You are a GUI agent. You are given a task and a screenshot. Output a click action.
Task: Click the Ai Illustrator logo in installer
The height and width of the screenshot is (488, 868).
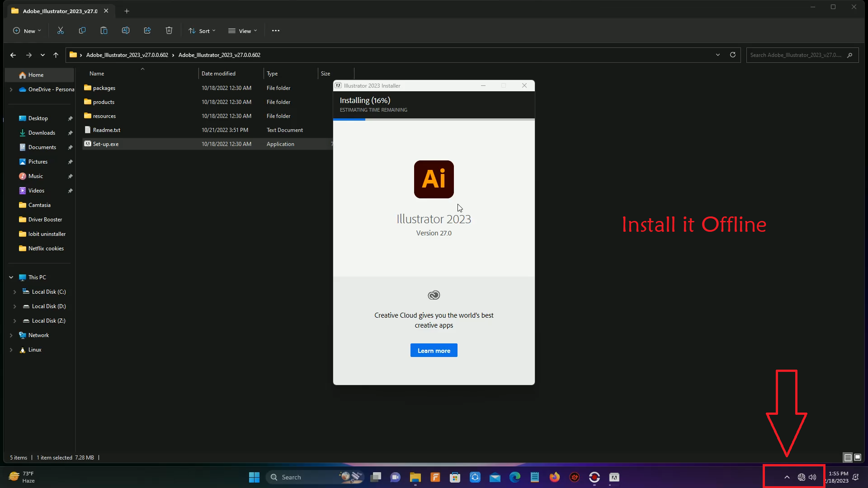point(434,179)
